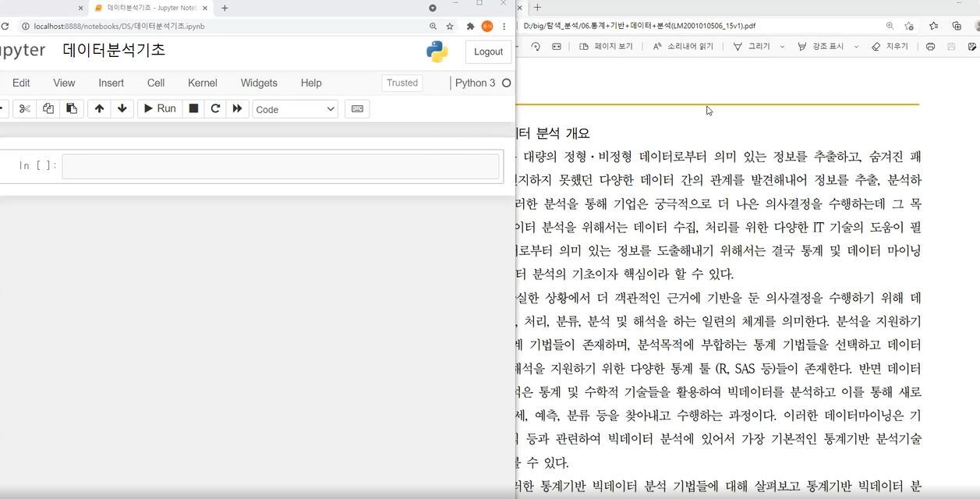Print the PDF document
The image size is (980, 499).
click(930, 47)
